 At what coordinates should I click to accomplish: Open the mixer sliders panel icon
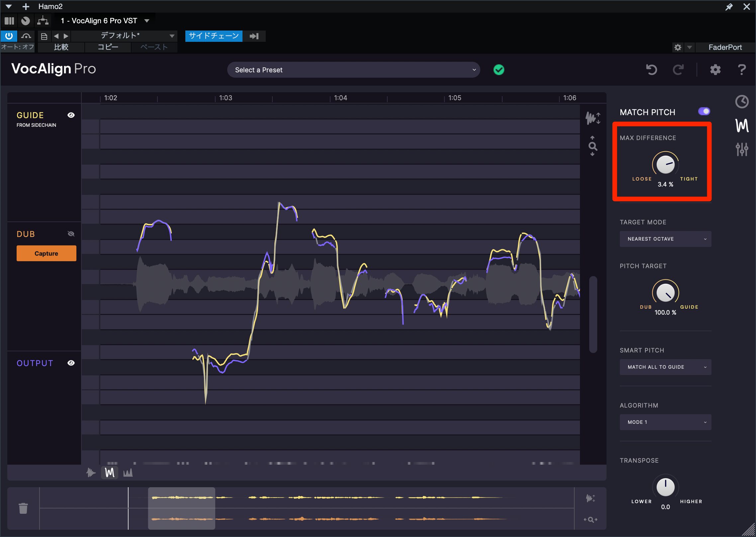tap(742, 149)
